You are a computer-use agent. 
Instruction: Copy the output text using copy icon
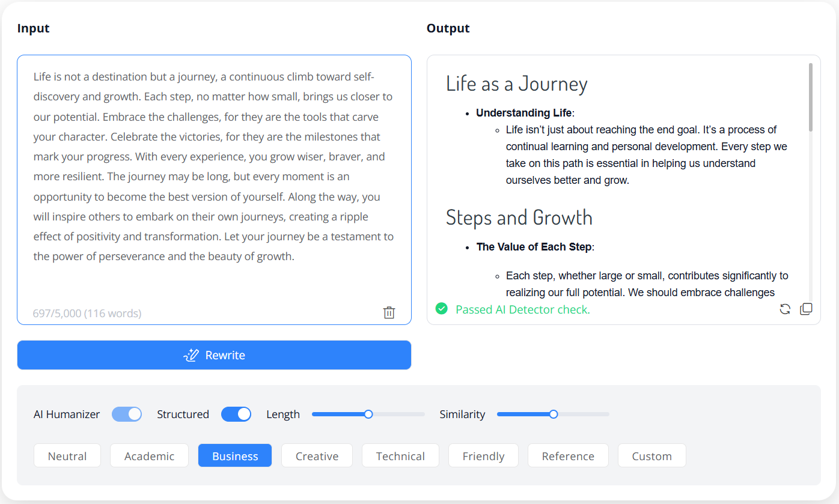806,309
